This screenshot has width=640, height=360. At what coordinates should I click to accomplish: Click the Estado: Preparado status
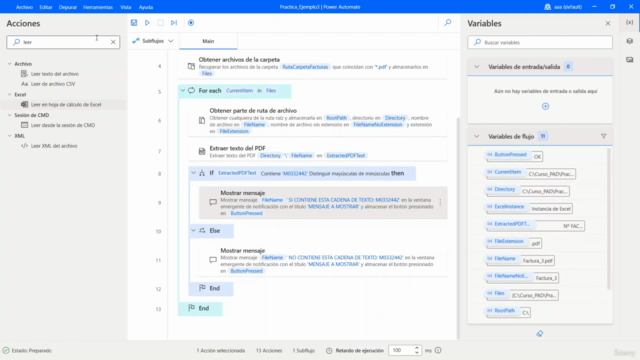[x=27, y=350]
